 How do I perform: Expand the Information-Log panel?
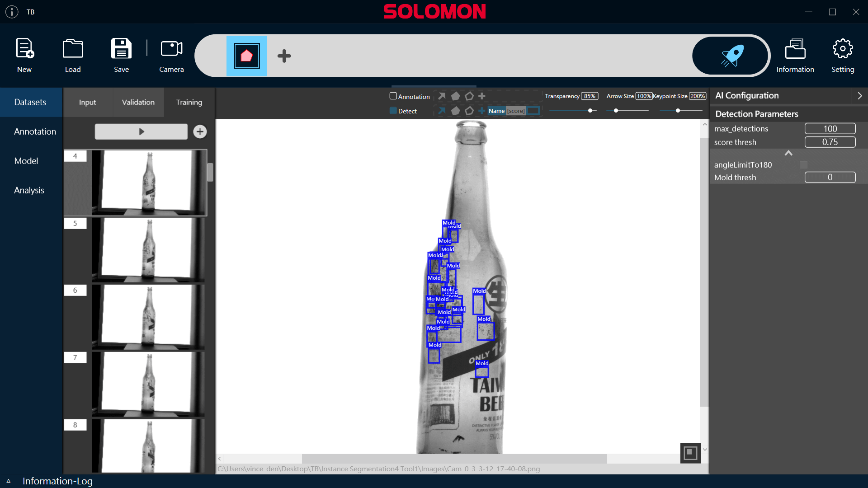pyautogui.click(x=9, y=481)
